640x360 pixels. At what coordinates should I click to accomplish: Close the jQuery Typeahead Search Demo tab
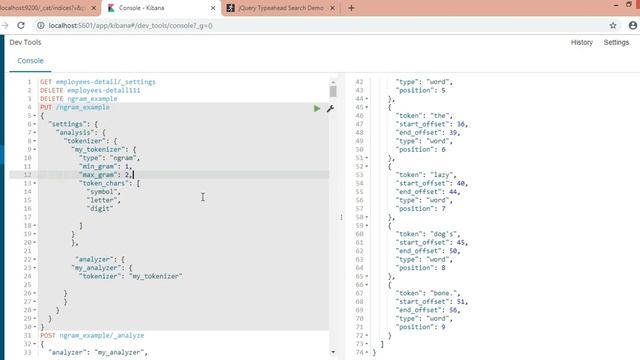click(332, 8)
